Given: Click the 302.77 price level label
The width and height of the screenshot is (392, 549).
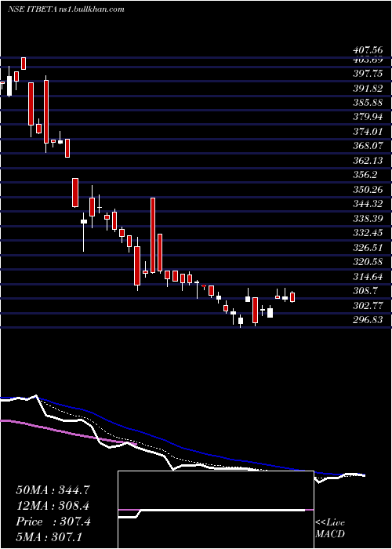Looking at the screenshot, I should (368, 306).
